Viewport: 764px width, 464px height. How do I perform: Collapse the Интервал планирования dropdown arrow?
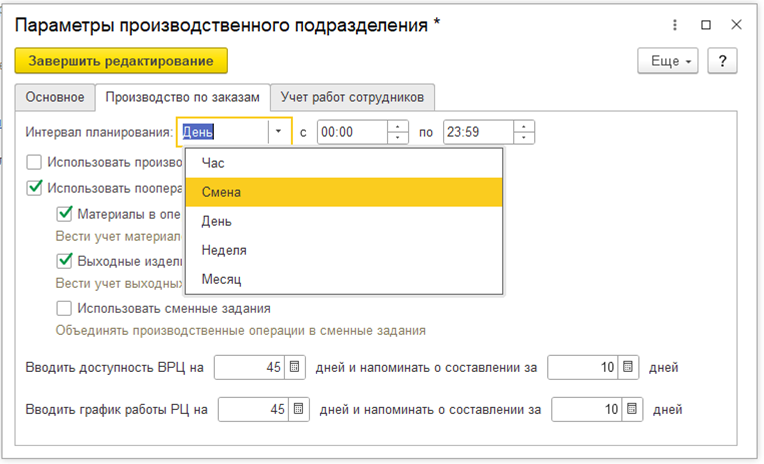[276, 132]
